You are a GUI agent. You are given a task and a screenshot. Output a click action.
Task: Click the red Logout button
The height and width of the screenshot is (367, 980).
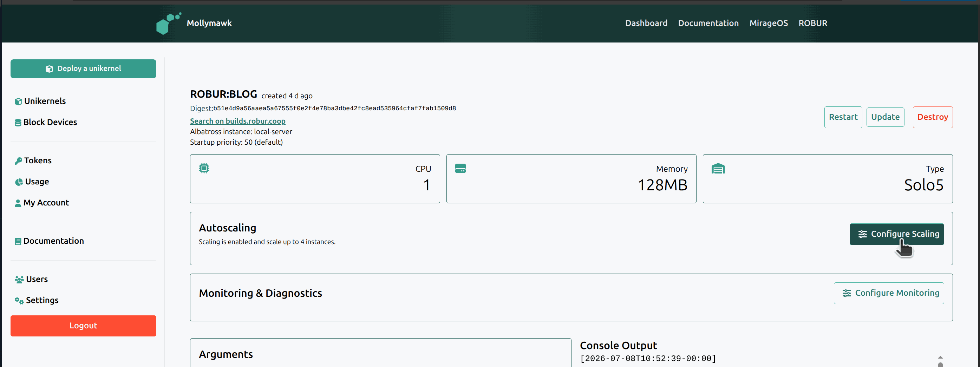[x=83, y=326]
